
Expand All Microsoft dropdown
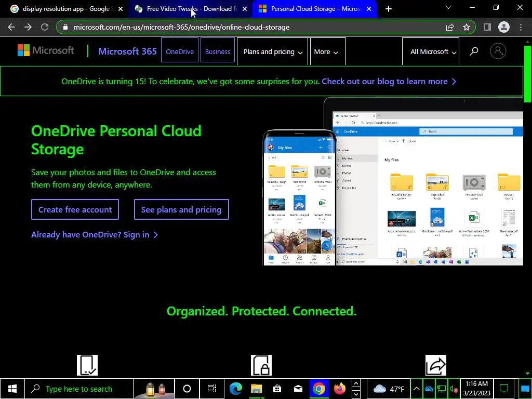(x=431, y=51)
